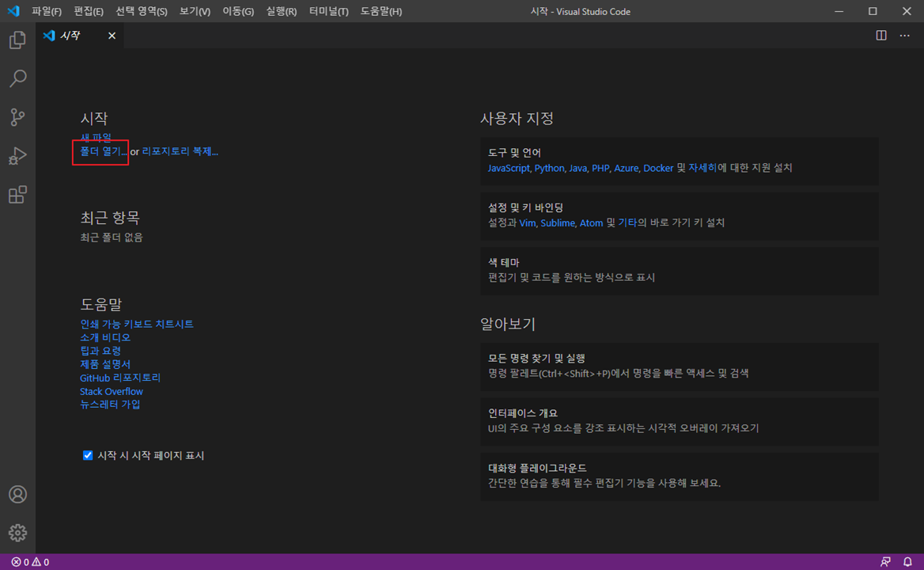The height and width of the screenshot is (570, 924).
Task: Click the Docker support link
Action: coord(658,168)
